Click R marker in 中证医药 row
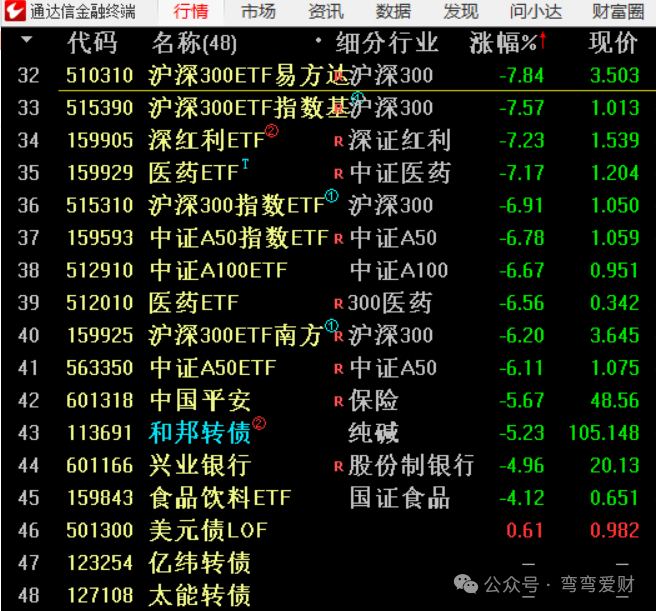656x611 pixels. pyautogui.click(x=338, y=174)
